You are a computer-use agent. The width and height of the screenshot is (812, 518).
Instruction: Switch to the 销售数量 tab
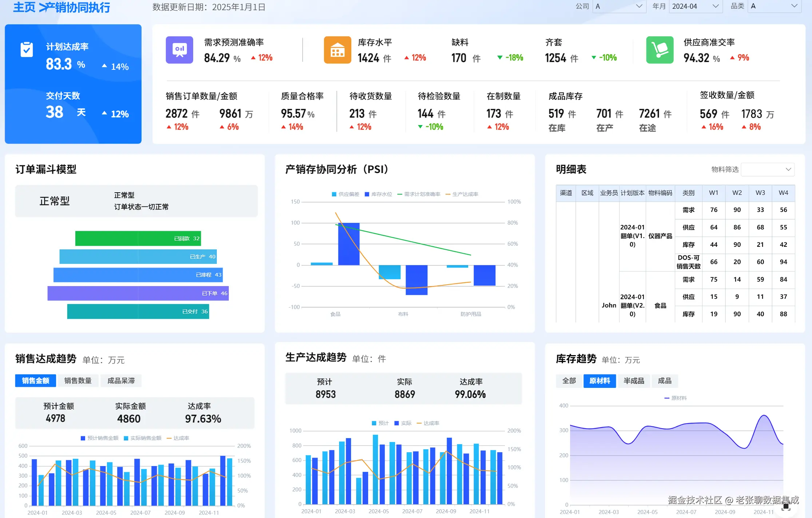click(x=78, y=381)
